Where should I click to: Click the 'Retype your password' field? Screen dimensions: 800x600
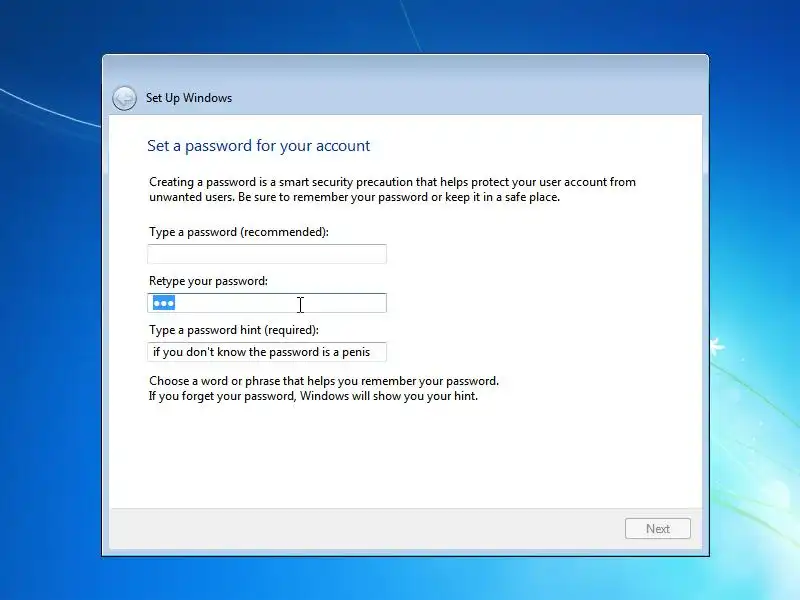(x=267, y=303)
